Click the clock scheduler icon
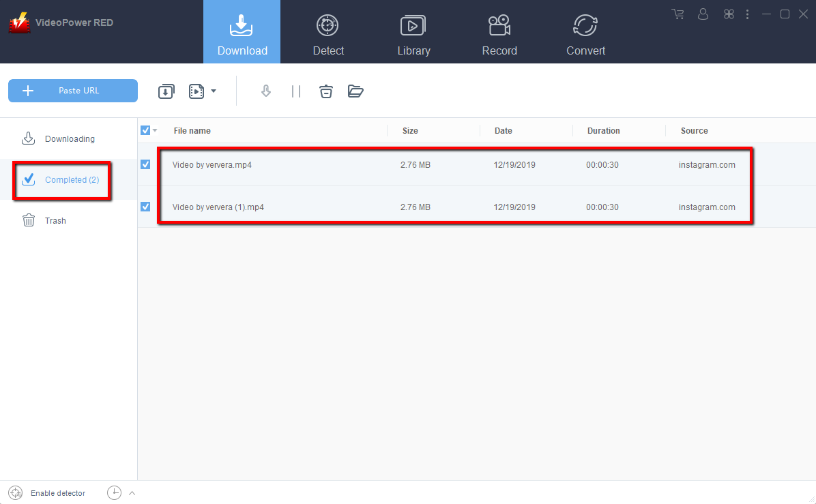The height and width of the screenshot is (504, 816). click(x=114, y=492)
